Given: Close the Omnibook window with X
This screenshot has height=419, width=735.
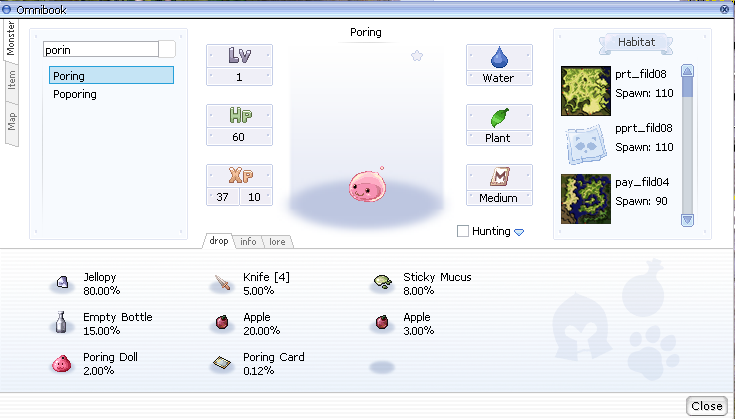Looking at the screenshot, I should click(x=724, y=9).
